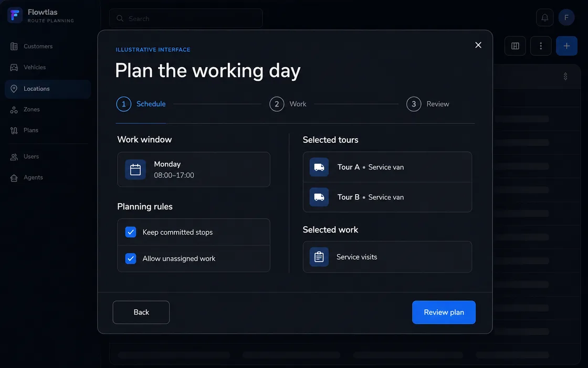Click the Locations pin icon
588x368 pixels.
14,89
